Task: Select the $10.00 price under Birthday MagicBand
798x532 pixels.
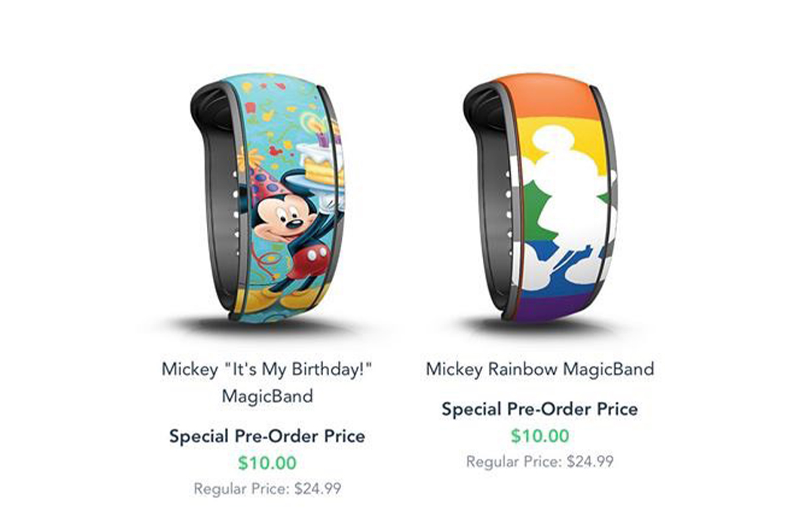Action: click(267, 463)
